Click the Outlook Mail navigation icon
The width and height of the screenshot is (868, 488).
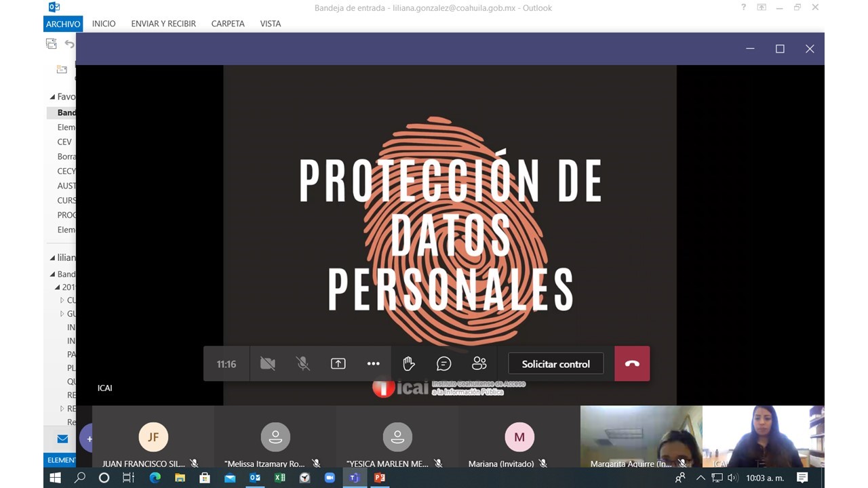tap(62, 439)
